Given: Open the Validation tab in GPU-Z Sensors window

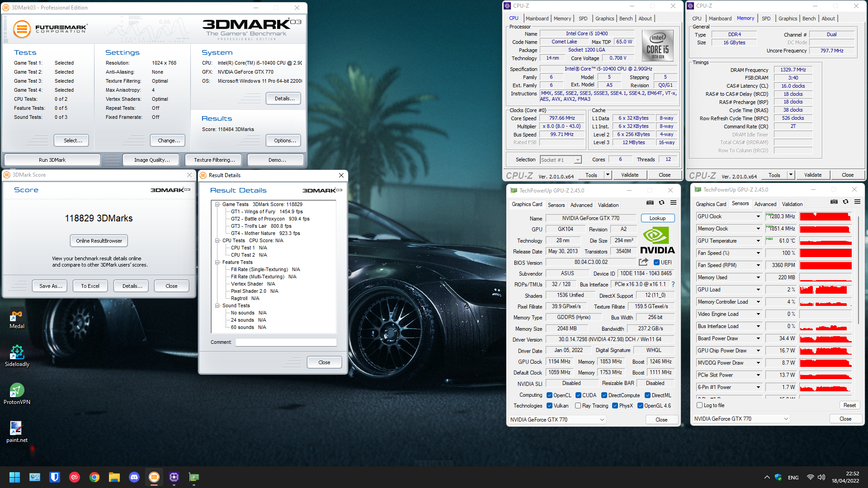Looking at the screenshot, I should click(792, 204).
